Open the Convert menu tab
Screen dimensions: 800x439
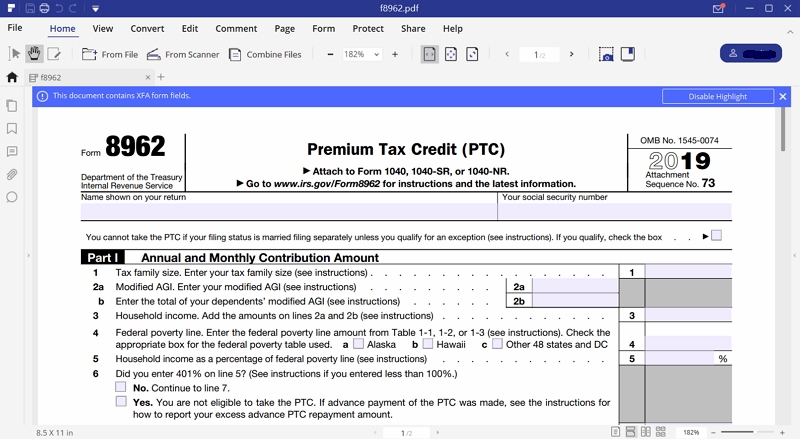click(x=147, y=29)
